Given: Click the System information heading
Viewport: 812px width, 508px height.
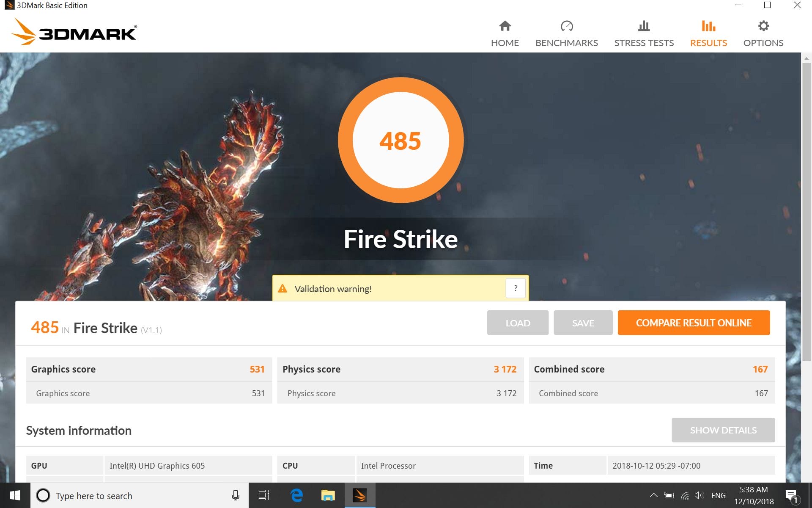Looking at the screenshot, I should coord(79,431).
